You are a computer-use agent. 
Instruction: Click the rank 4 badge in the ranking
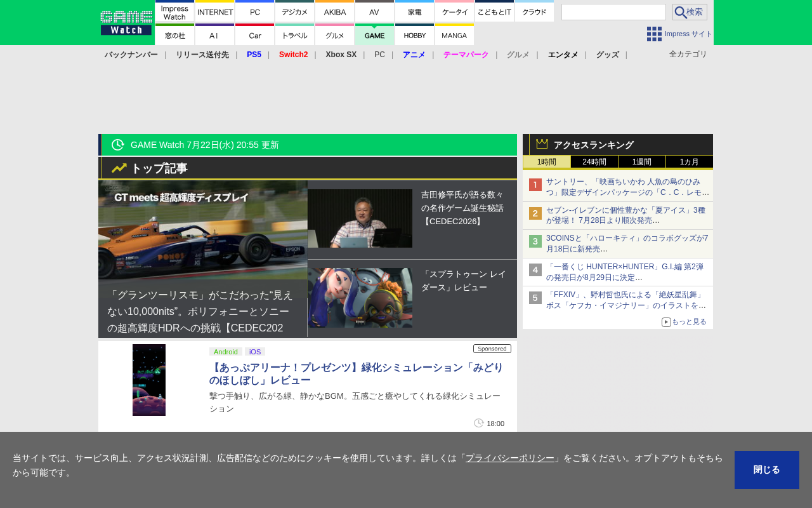click(535, 270)
